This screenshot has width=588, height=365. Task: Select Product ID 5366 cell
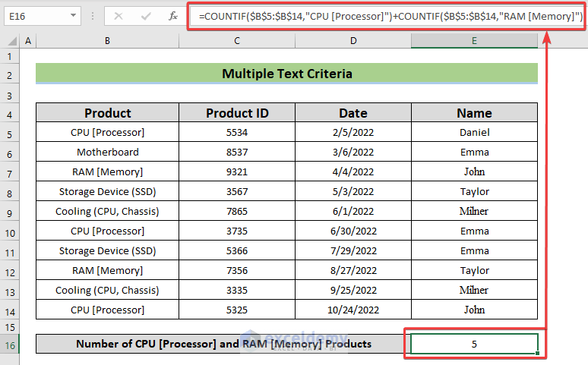point(237,250)
